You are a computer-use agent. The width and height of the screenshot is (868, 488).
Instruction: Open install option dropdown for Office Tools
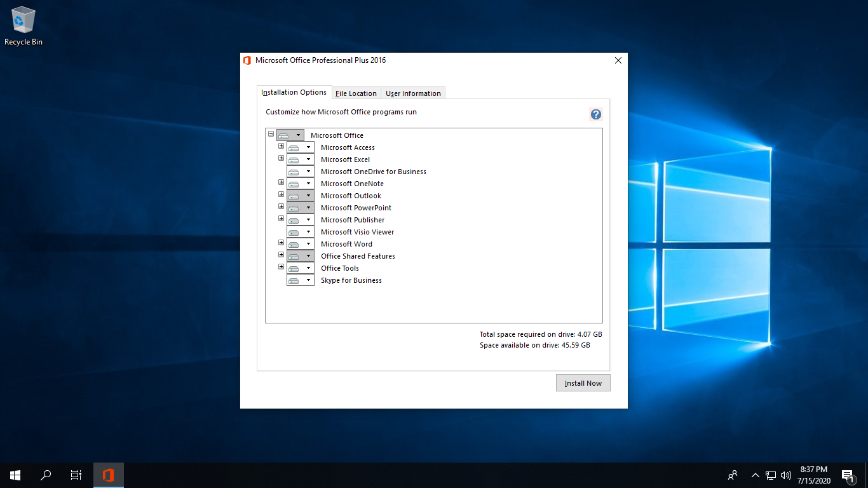click(301, 268)
